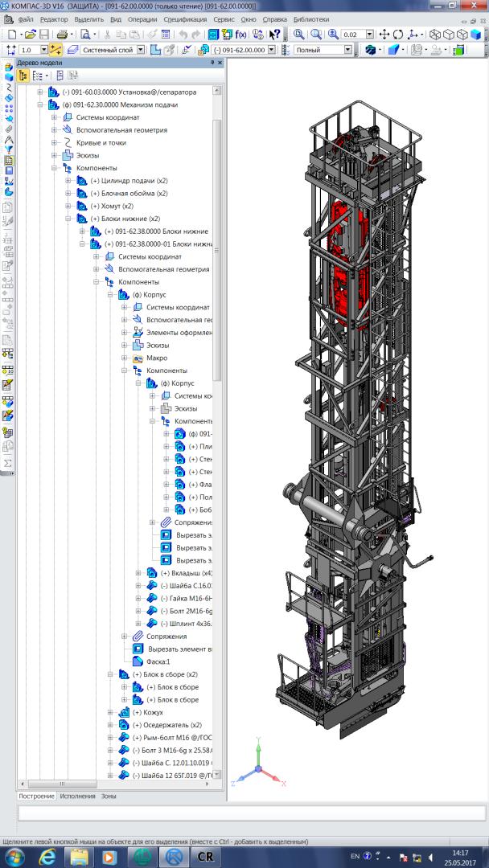Click the Undo arrow icon
The height and width of the screenshot is (868, 489).
point(183,35)
